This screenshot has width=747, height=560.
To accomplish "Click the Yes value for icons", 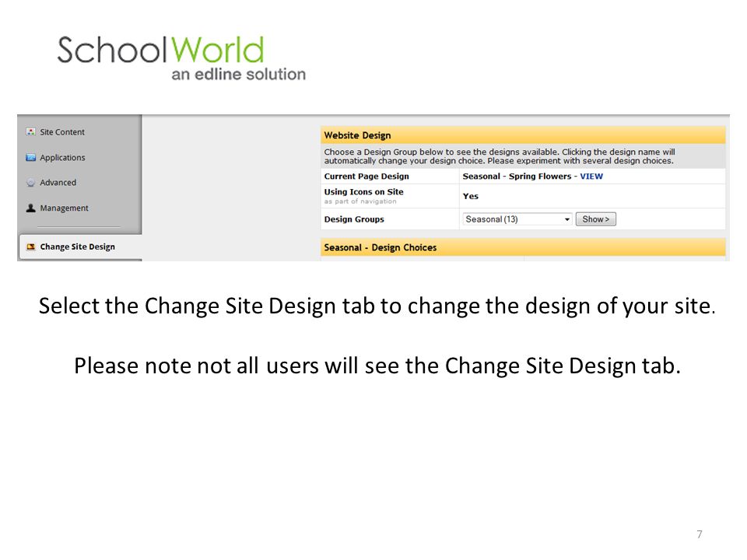I will click(x=470, y=196).
